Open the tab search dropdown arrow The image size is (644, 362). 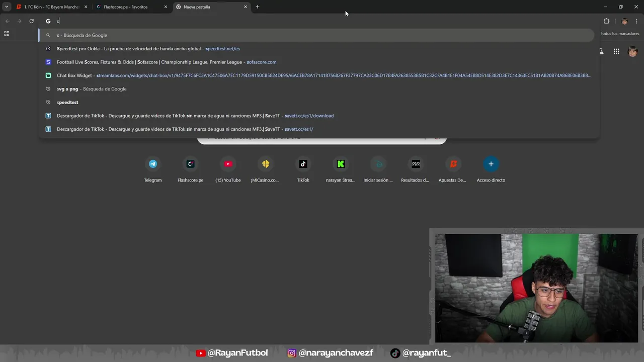(7, 7)
